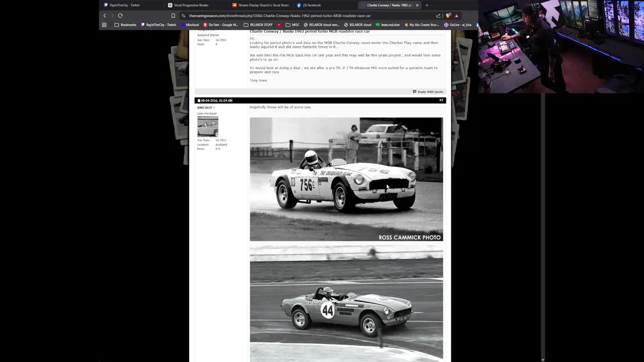644x362 pixels.
Task: Click the quote bubble icon beside Reply With Quote
Action: tap(415, 92)
